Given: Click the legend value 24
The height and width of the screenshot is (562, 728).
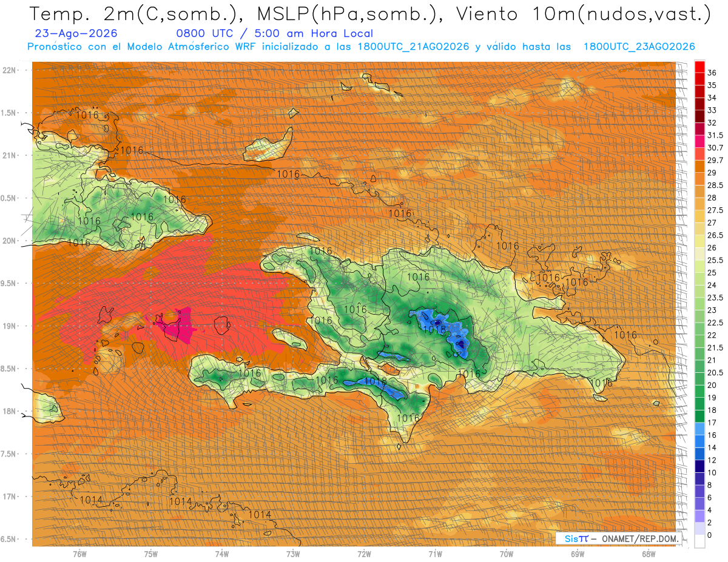Looking at the screenshot, I should (712, 285).
